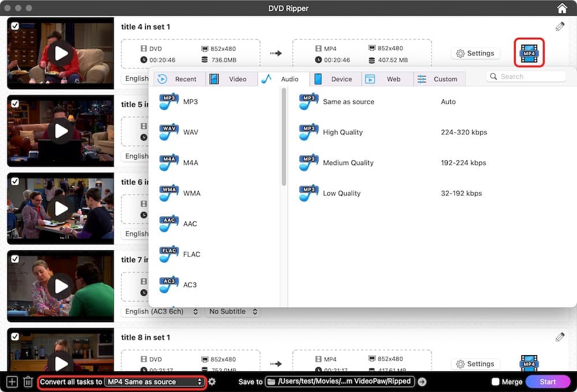Viewport: 577px width, 392px height.
Task: Open Settings for title 4
Action: (475, 53)
